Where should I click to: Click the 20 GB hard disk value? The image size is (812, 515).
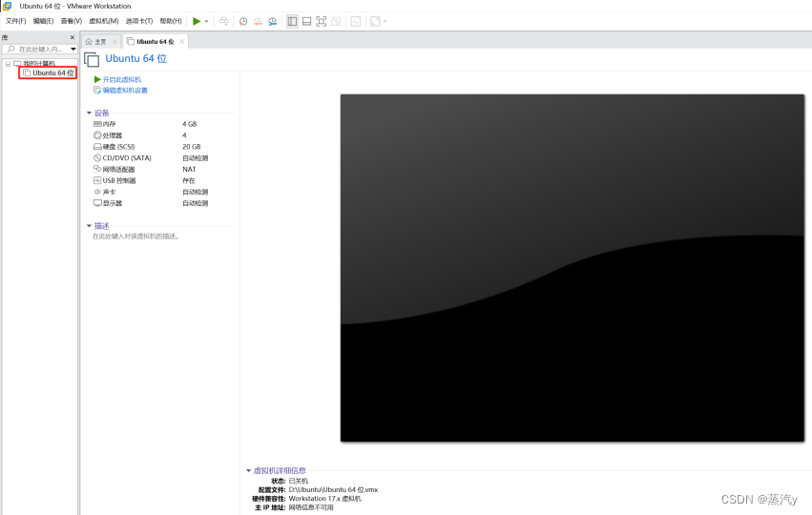pos(191,147)
